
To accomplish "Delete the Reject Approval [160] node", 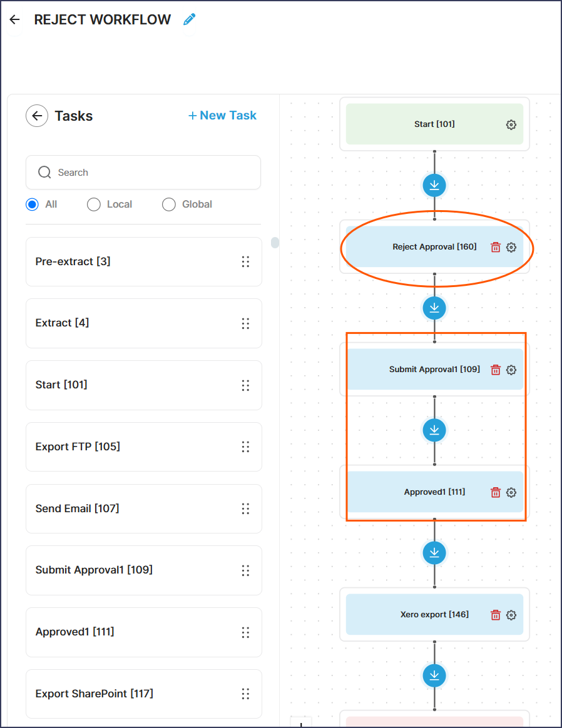I will [x=496, y=247].
